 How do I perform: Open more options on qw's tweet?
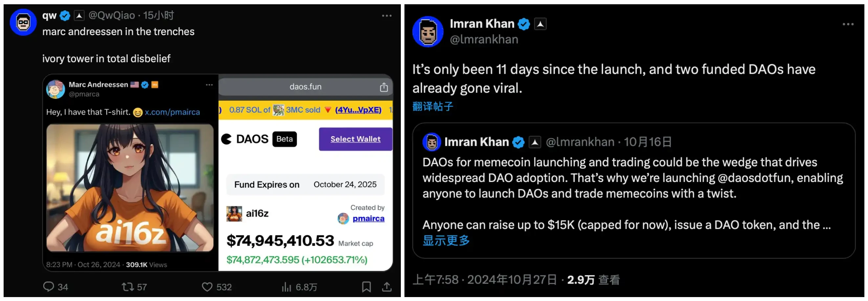point(386,15)
